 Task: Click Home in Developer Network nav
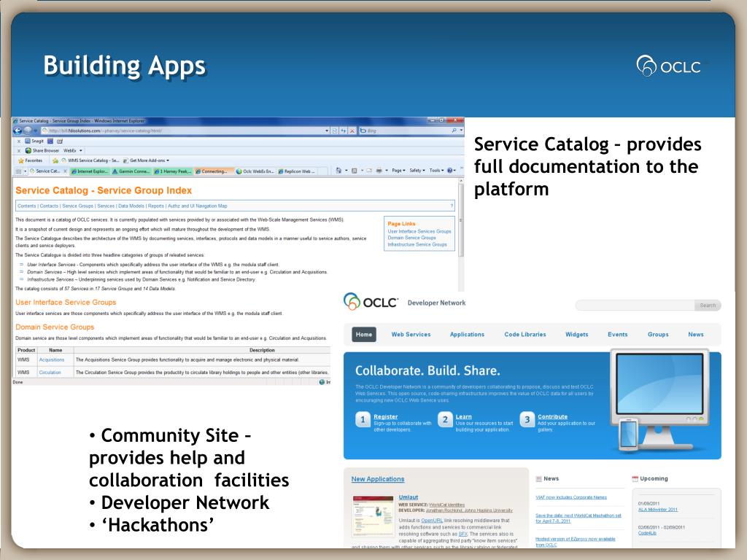point(364,334)
